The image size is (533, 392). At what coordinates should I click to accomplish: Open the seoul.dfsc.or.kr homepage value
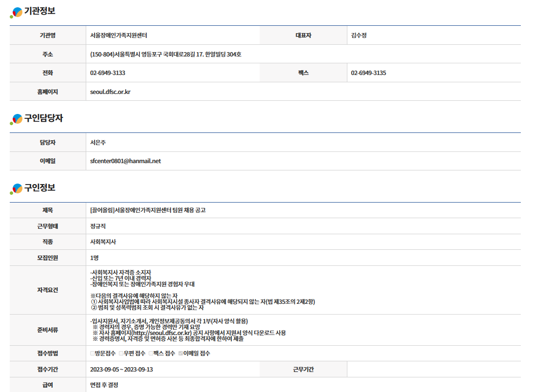tap(110, 92)
